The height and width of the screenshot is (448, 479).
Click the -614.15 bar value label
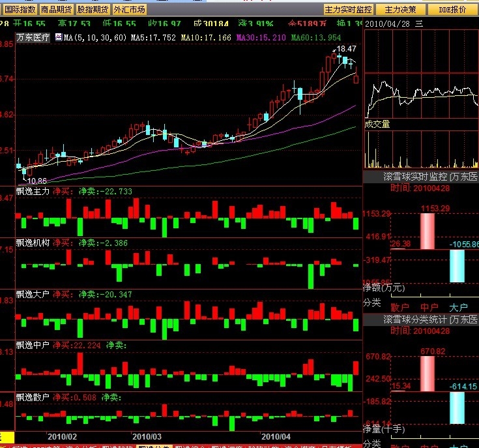click(463, 387)
